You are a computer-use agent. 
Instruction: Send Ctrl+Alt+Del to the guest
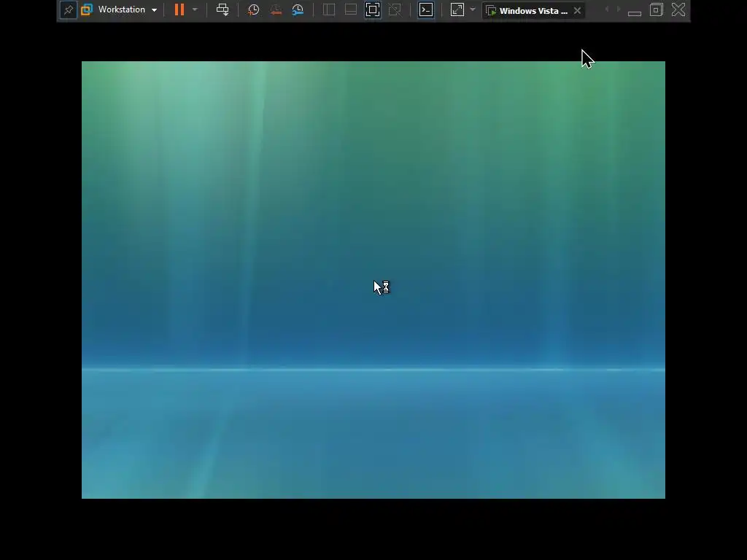coord(222,9)
